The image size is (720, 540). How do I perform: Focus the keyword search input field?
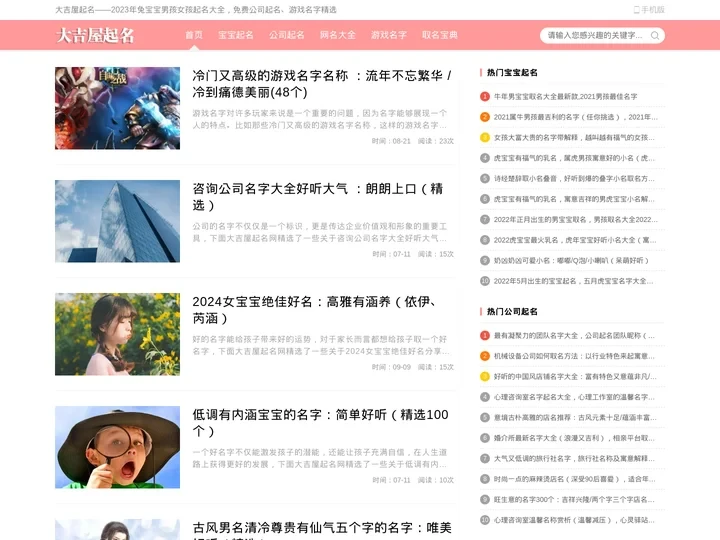click(x=596, y=35)
